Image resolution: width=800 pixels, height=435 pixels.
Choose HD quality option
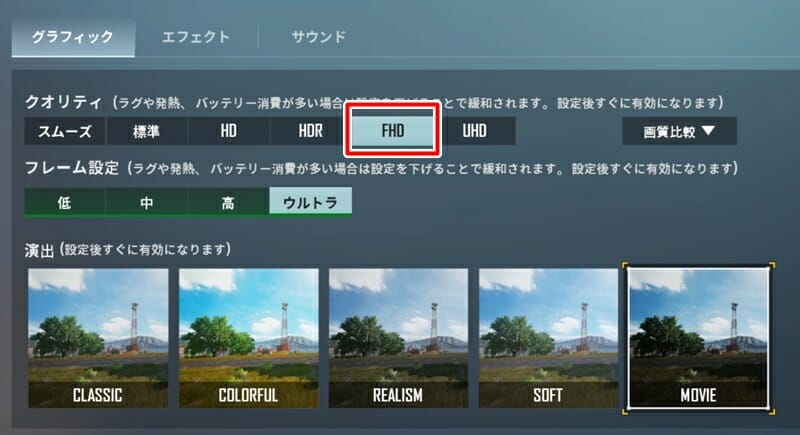229,131
